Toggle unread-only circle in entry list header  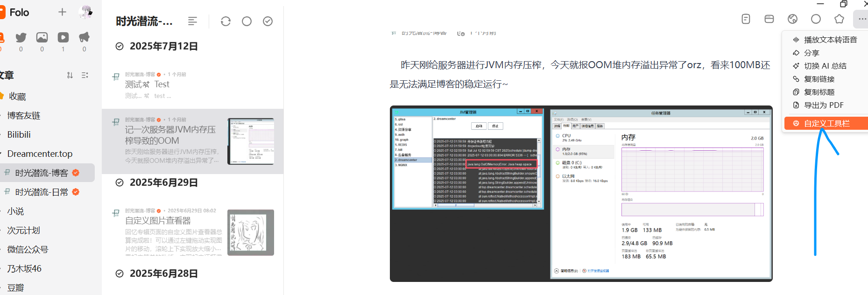coord(247,21)
